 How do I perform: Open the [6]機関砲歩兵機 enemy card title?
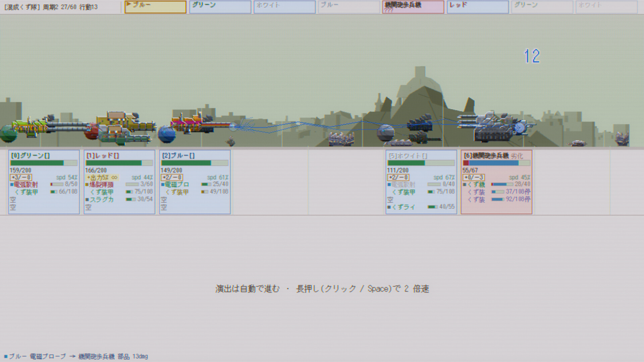click(x=486, y=156)
